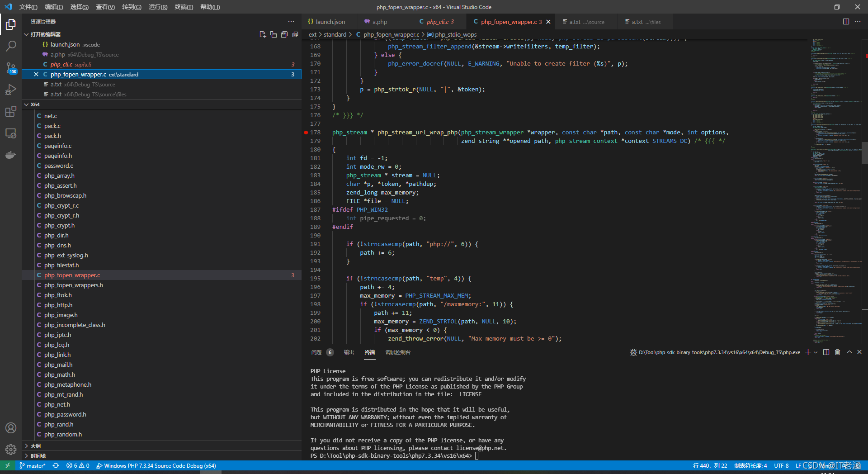Click the split editor right icon
Screen dimensions: 868x474
coord(846,22)
